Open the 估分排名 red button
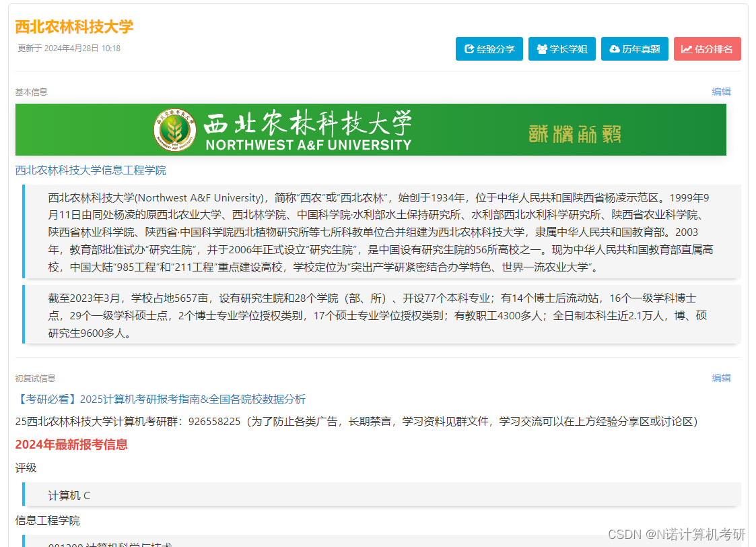Screen dimensions: 756x547 coord(708,49)
